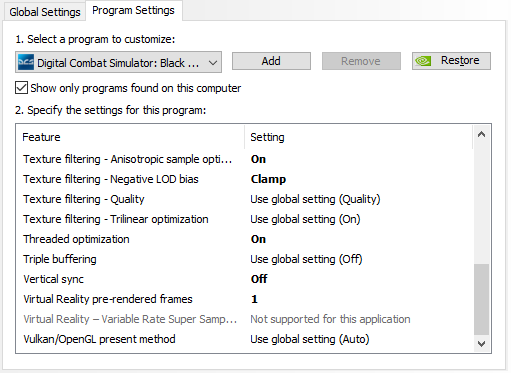Select the Vertical sync feature
Image resolution: width=511 pixels, height=373 pixels.
53,279
